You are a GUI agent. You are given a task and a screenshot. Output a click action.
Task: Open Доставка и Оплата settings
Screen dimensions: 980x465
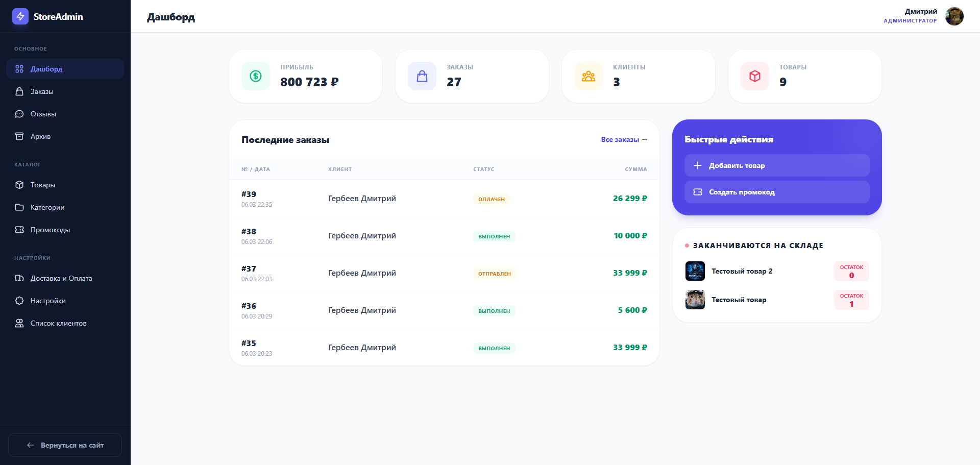pyautogui.click(x=61, y=278)
